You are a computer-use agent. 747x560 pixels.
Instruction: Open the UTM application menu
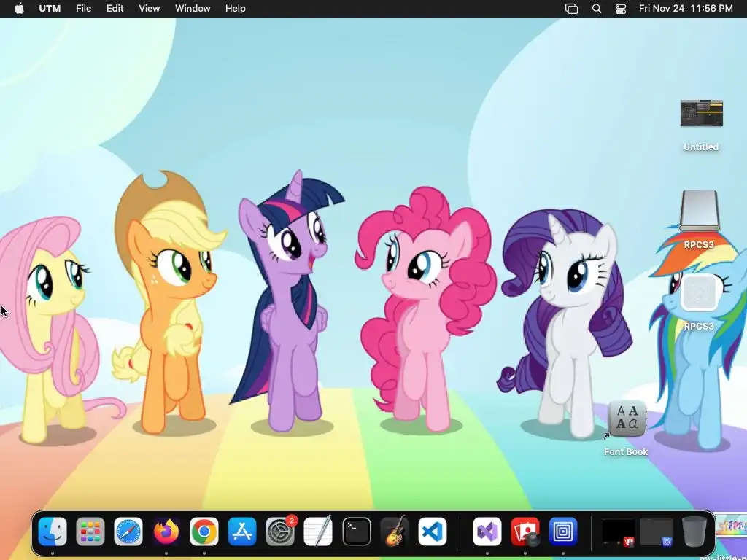[50, 9]
